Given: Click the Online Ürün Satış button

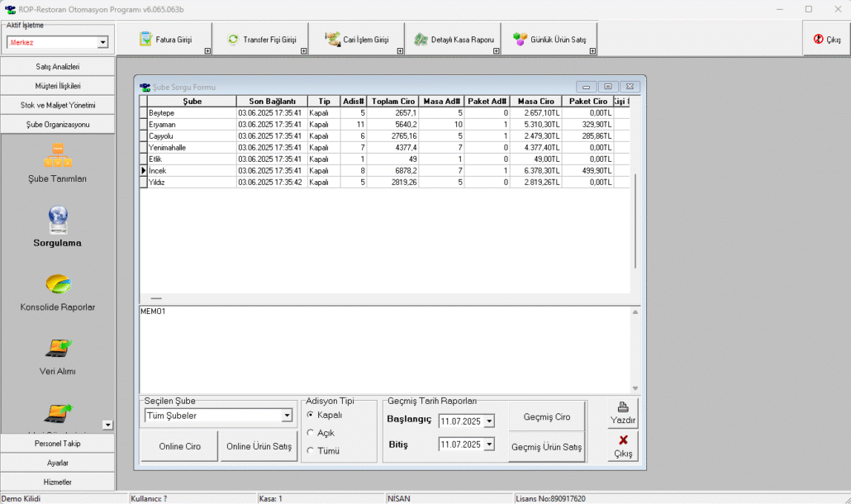Looking at the screenshot, I should tap(259, 446).
